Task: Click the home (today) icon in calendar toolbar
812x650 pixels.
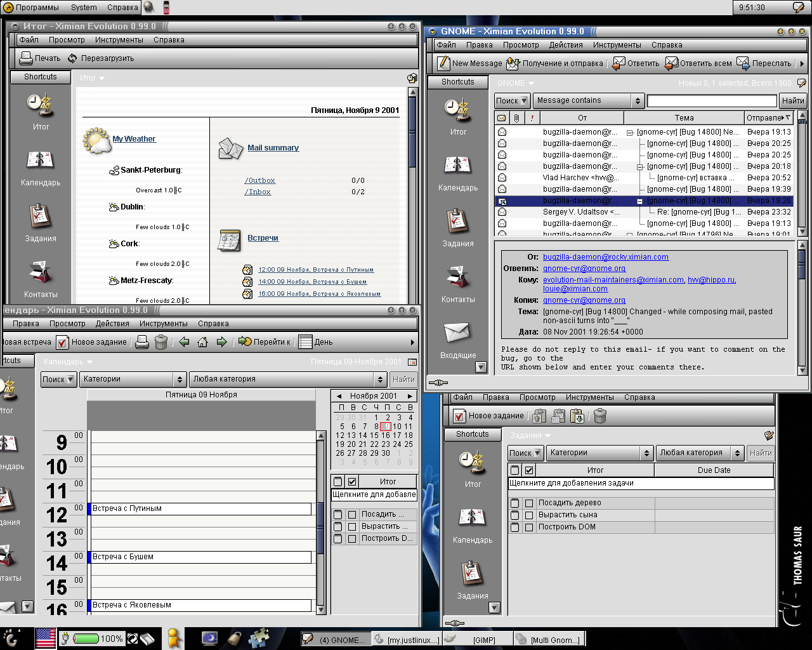Action: click(202, 342)
